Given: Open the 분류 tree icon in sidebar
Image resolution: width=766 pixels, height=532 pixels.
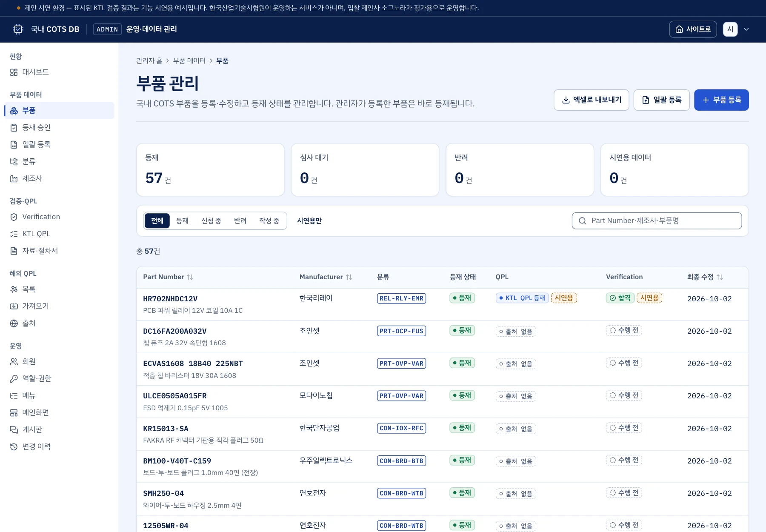Looking at the screenshot, I should pos(14,162).
